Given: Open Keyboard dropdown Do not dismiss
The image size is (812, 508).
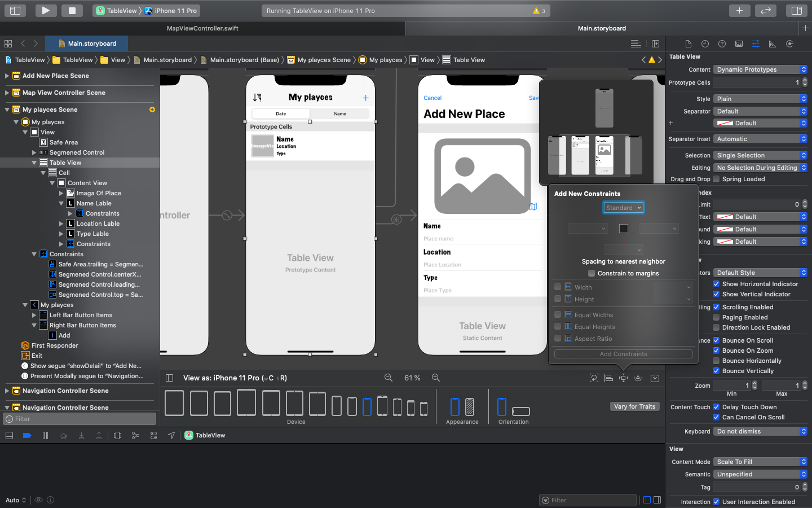Looking at the screenshot, I should coord(760,431).
